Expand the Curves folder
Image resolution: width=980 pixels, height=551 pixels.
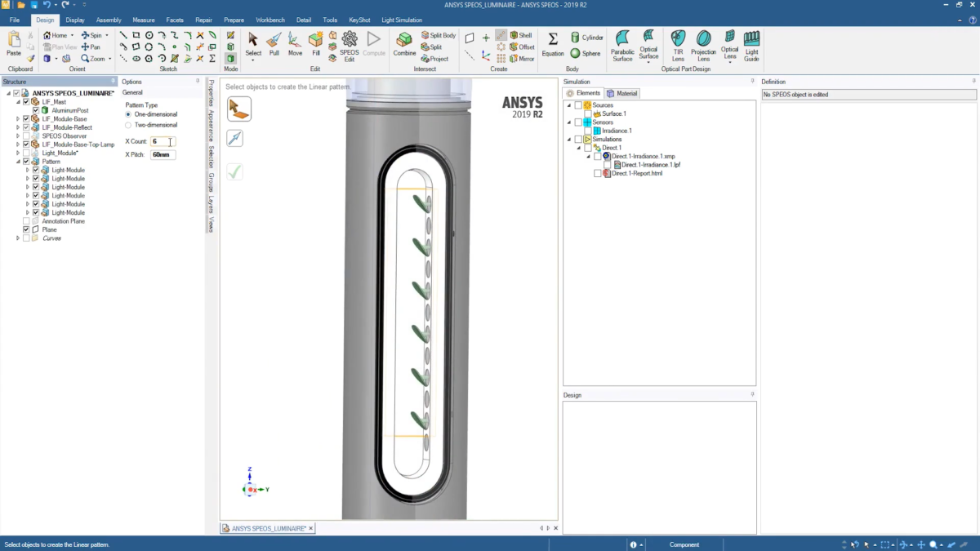pyautogui.click(x=18, y=238)
